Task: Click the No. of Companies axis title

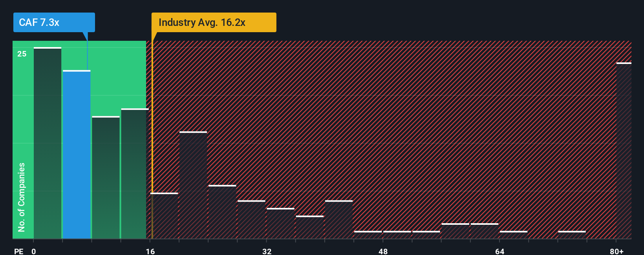Action: (x=21, y=197)
